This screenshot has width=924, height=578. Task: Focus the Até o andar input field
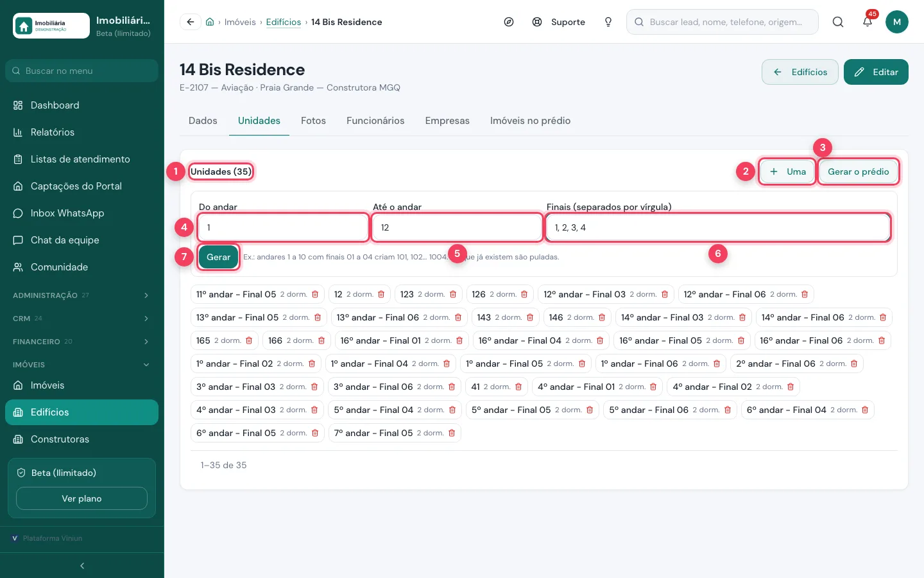(x=457, y=227)
